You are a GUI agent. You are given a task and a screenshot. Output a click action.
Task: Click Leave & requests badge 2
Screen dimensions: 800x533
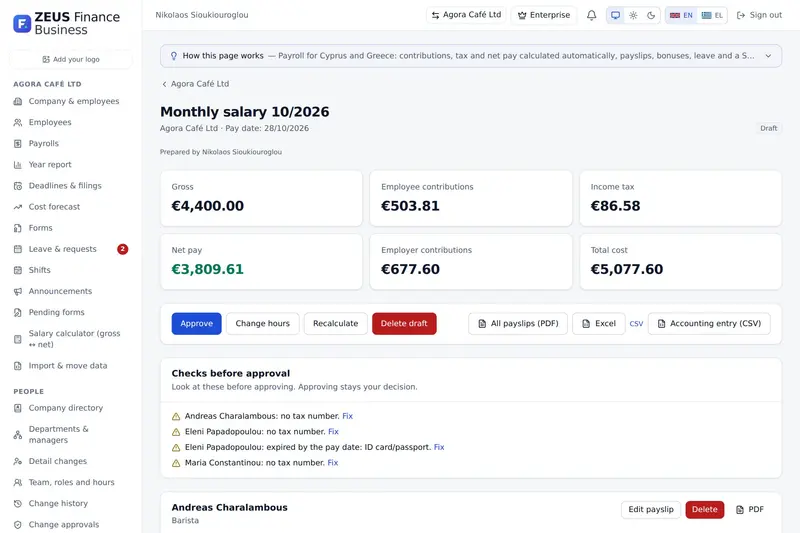point(122,249)
